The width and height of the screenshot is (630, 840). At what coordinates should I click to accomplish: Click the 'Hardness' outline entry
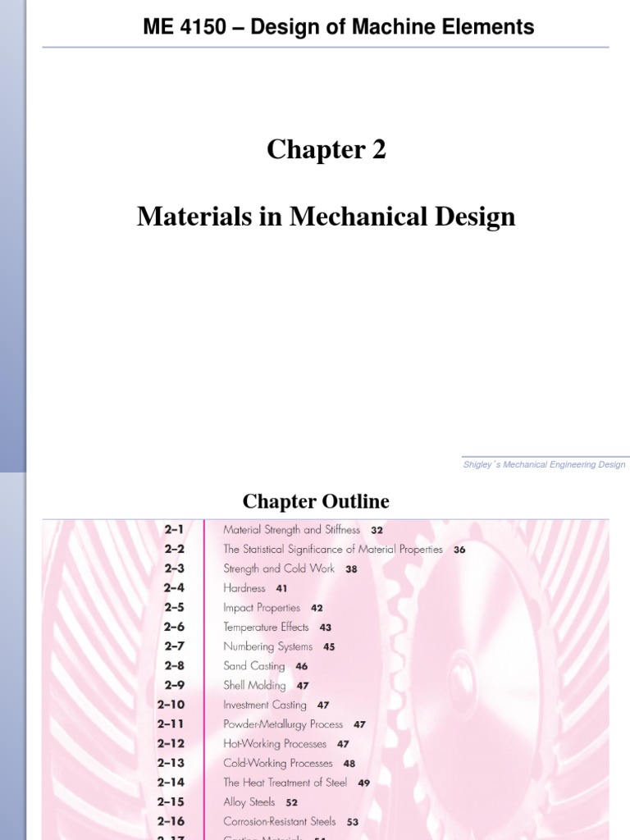pos(244,587)
